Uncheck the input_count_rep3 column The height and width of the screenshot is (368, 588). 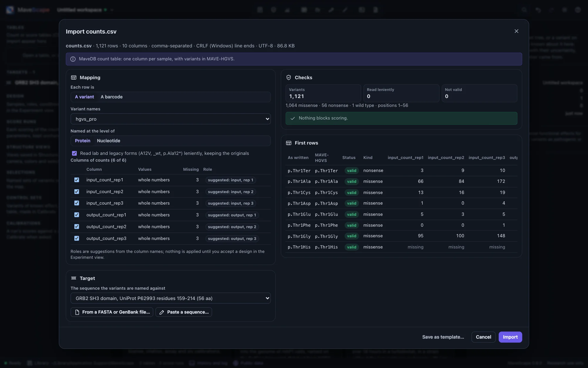point(77,203)
